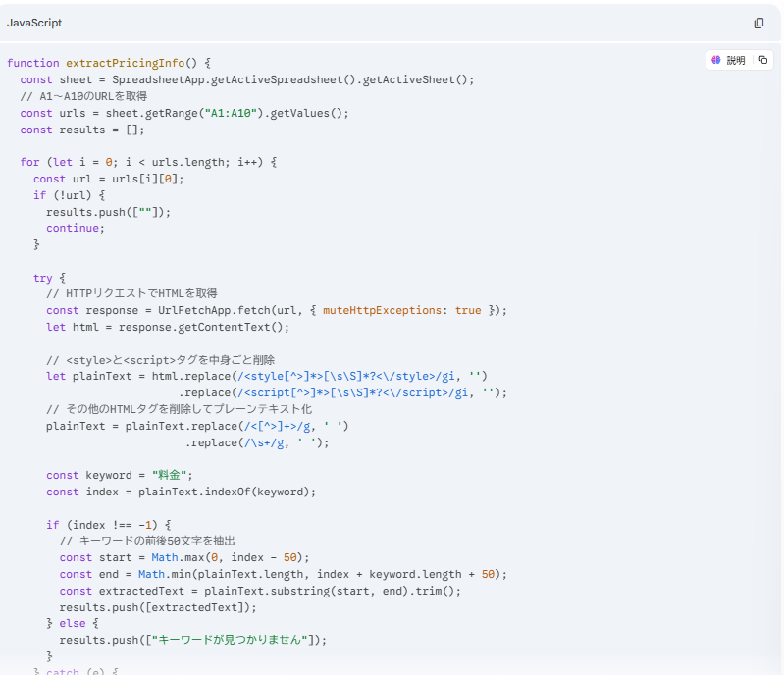Click 'UrlFetchApp' in the response line

(193, 311)
